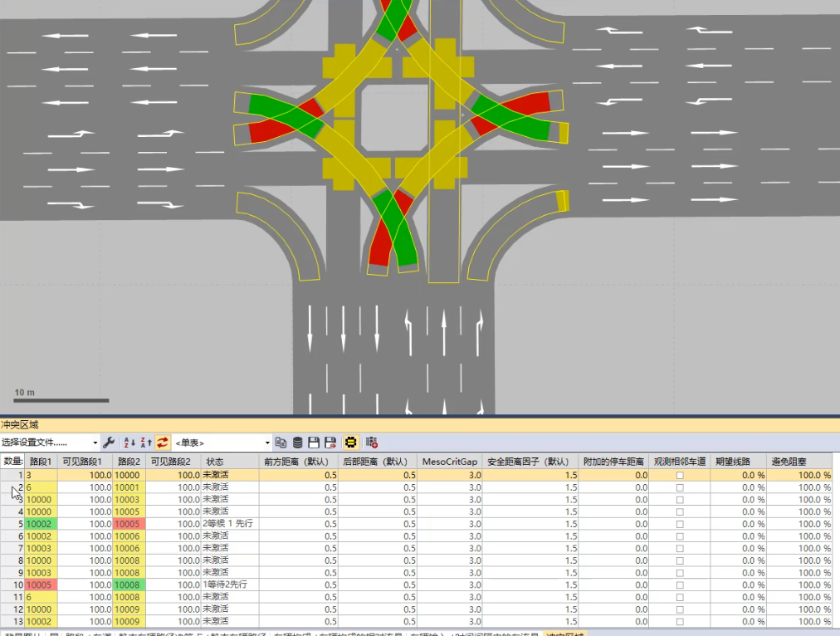
Task: Click the copy cells icon
Action: click(281, 443)
